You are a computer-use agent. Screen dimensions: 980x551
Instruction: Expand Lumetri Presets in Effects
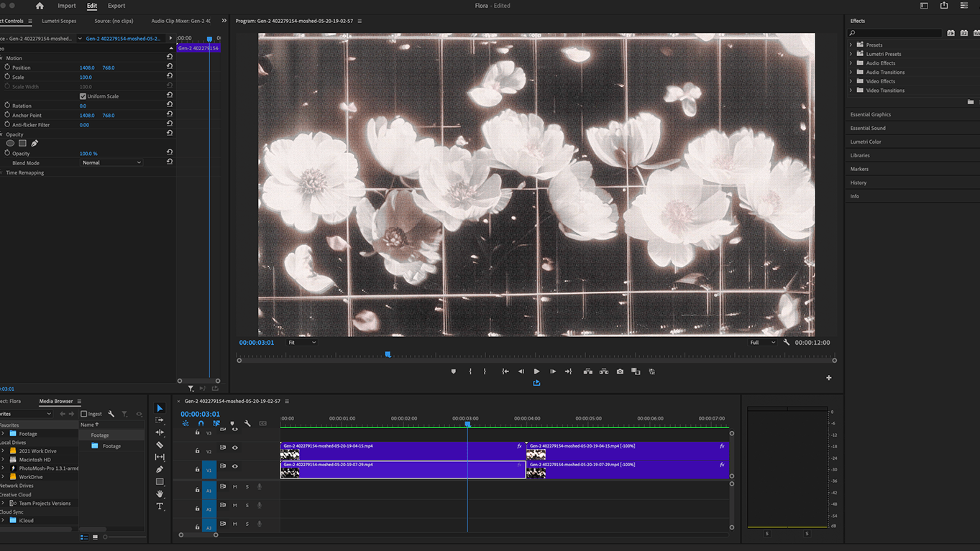pyautogui.click(x=851, y=54)
